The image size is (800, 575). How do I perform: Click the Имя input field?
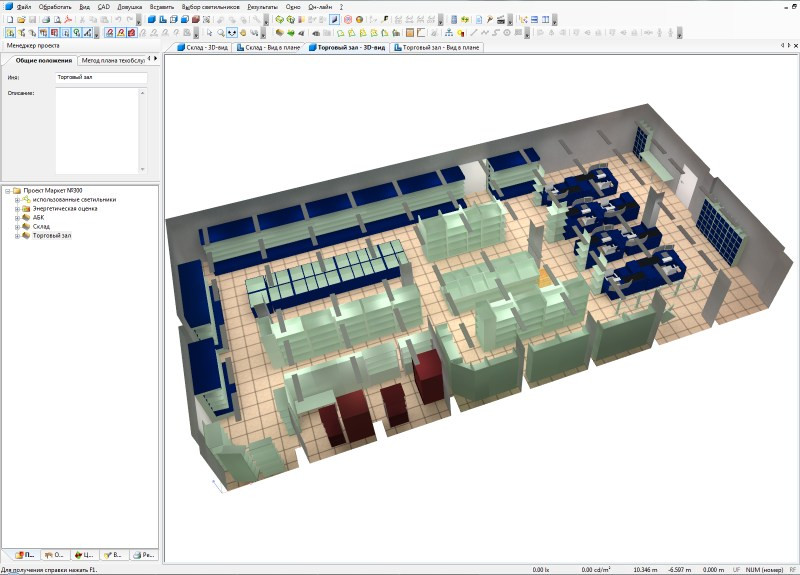tap(101, 78)
